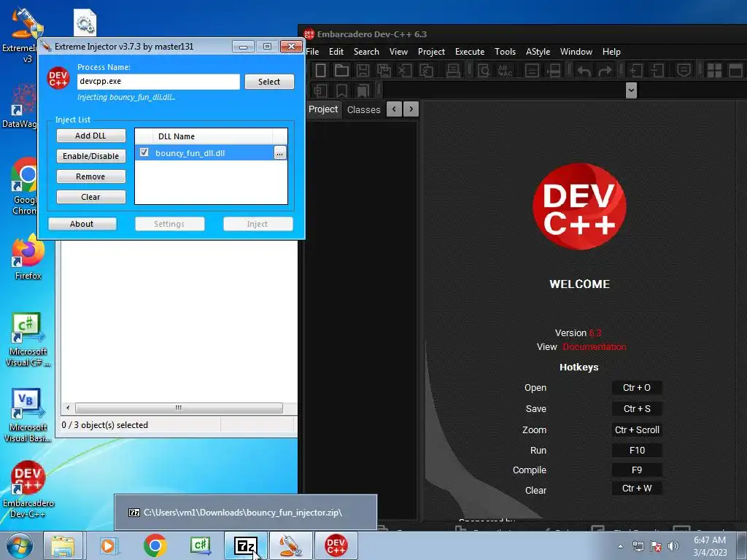The image size is (747, 560).
Task: Click the Open folder icon in Dev-C++ toolbar
Action: click(x=341, y=71)
